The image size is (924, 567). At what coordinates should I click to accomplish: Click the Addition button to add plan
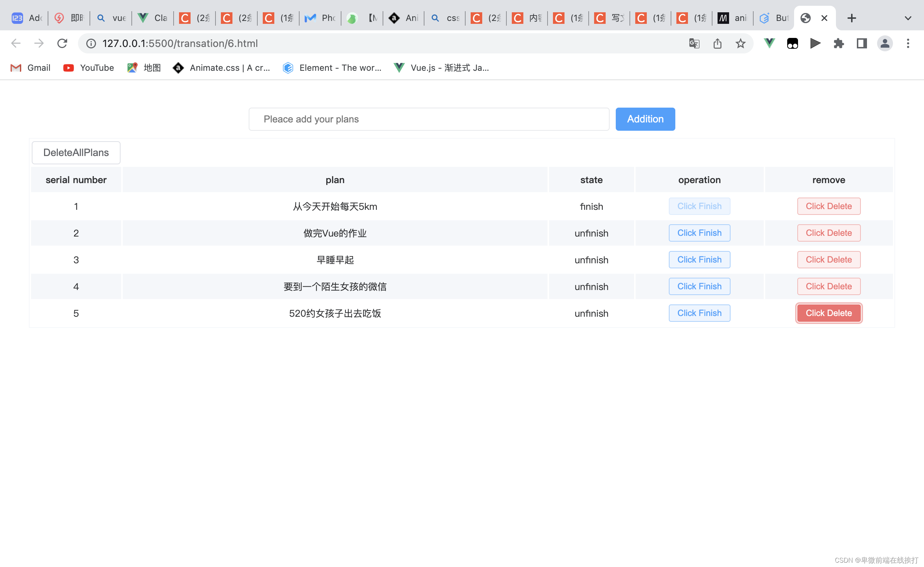point(645,119)
